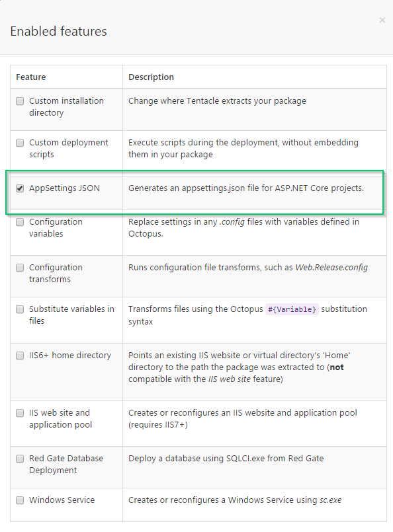Check the Configuration transforms checkbox
Image resolution: width=393 pixels, height=532 pixels.
click(20, 268)
